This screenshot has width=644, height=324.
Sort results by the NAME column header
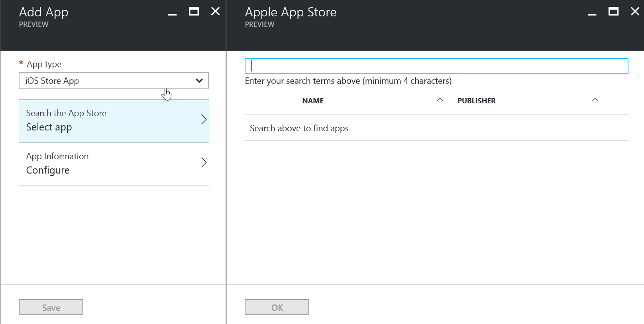tap(313, 101)
